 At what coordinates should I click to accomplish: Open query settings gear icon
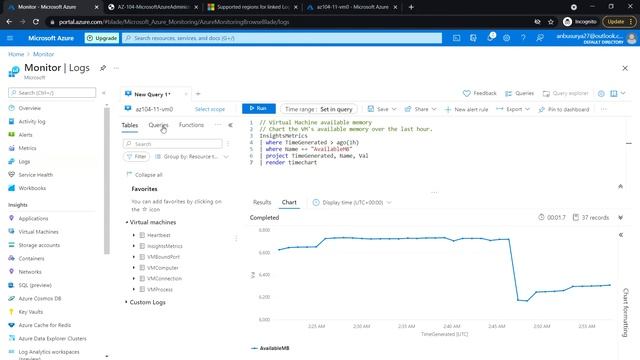601,93
